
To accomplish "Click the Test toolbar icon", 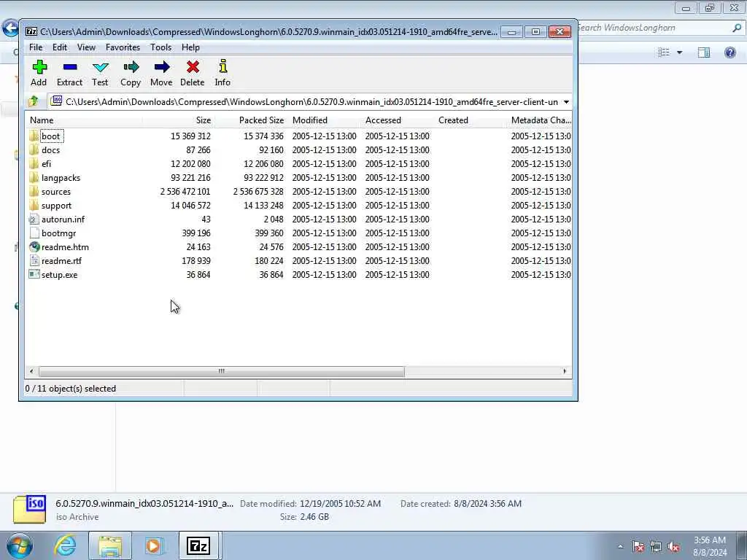I will click(x=100, y=67).
